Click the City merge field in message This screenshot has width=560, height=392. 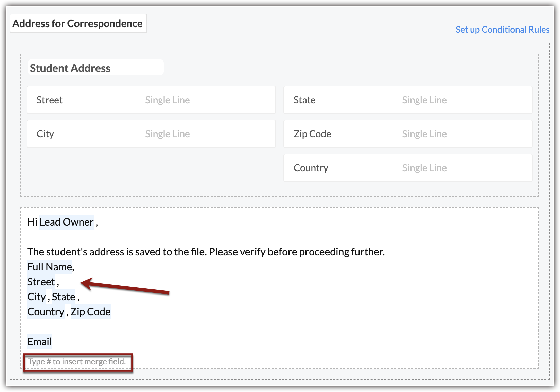coord(36,297)
